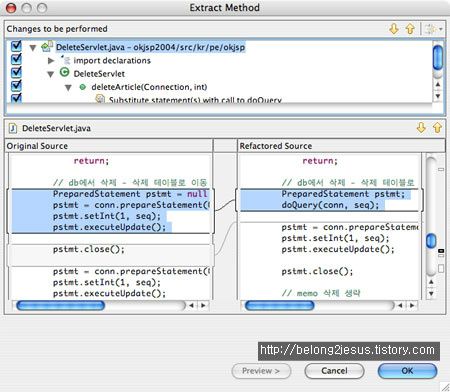Collapse the deleteArticle(Connection, int) node
This screenshot has height=392, width=450.
click(x=68, y=88)
